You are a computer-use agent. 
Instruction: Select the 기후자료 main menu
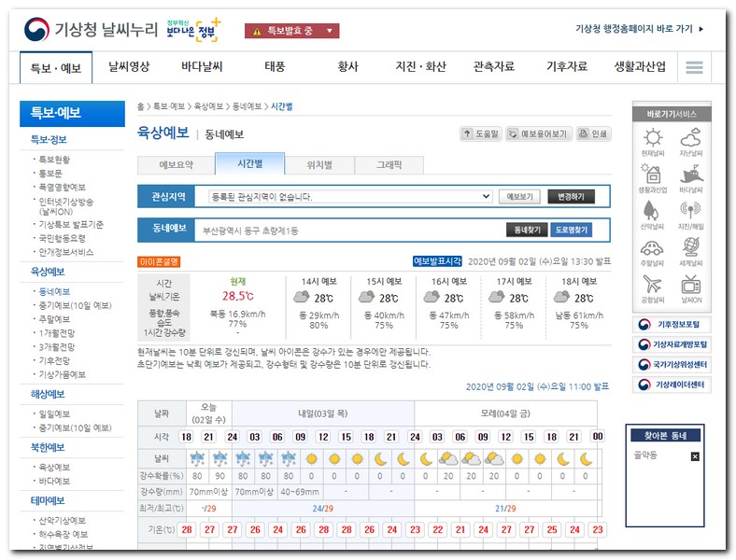click(x=567, y=66)
